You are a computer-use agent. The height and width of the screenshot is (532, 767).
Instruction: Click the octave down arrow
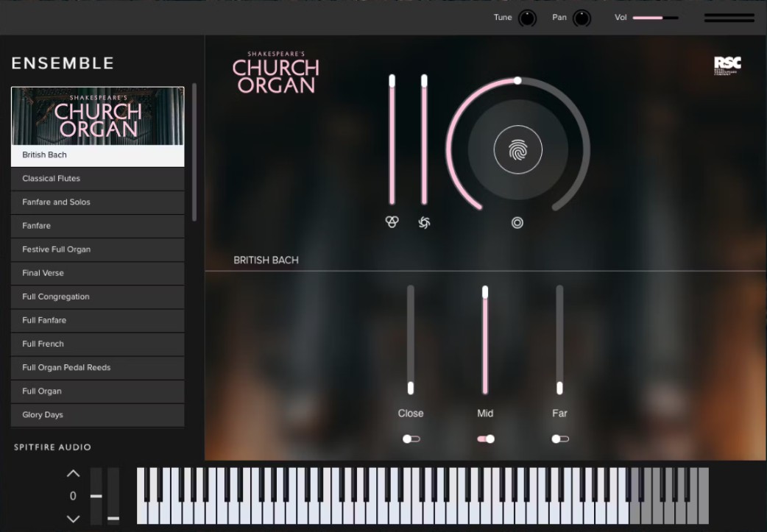coord(73,519)
